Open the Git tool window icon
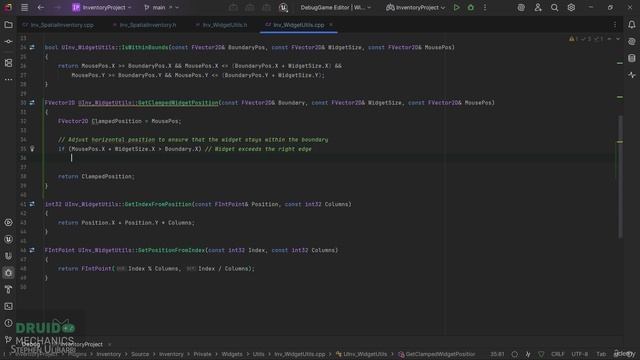640x360 pixels. 8,339
